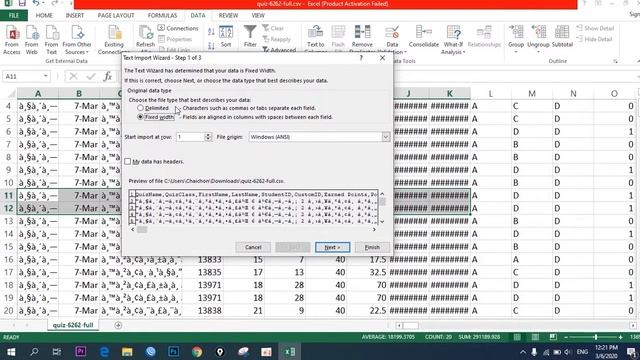
Task: Select column L header
Action: point(491,94)
